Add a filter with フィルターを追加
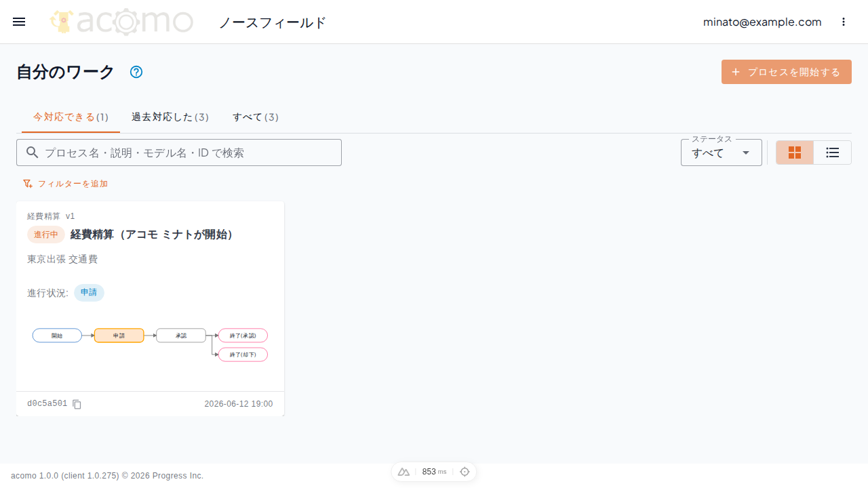The height and width of the screenshot is (488, 868). click(65, 184)
